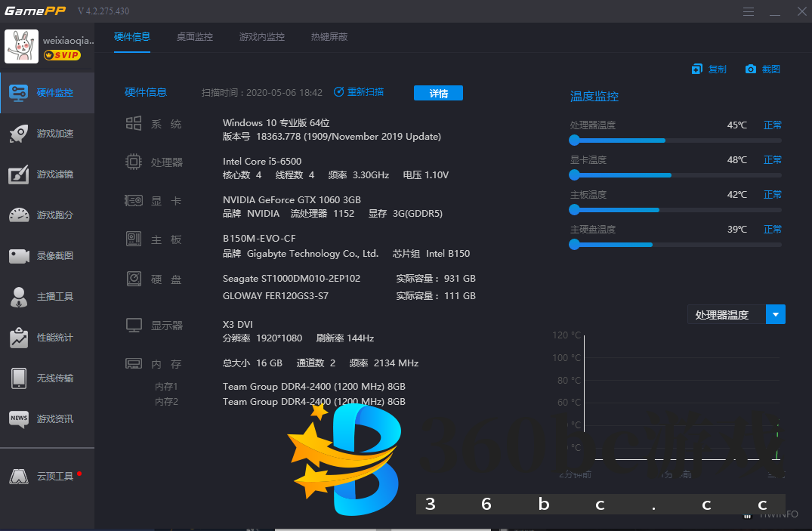This screenshot has height=531, width=812.
Task: Expand the hamburger menu near window controls
Action: click(x=749, y=11)
